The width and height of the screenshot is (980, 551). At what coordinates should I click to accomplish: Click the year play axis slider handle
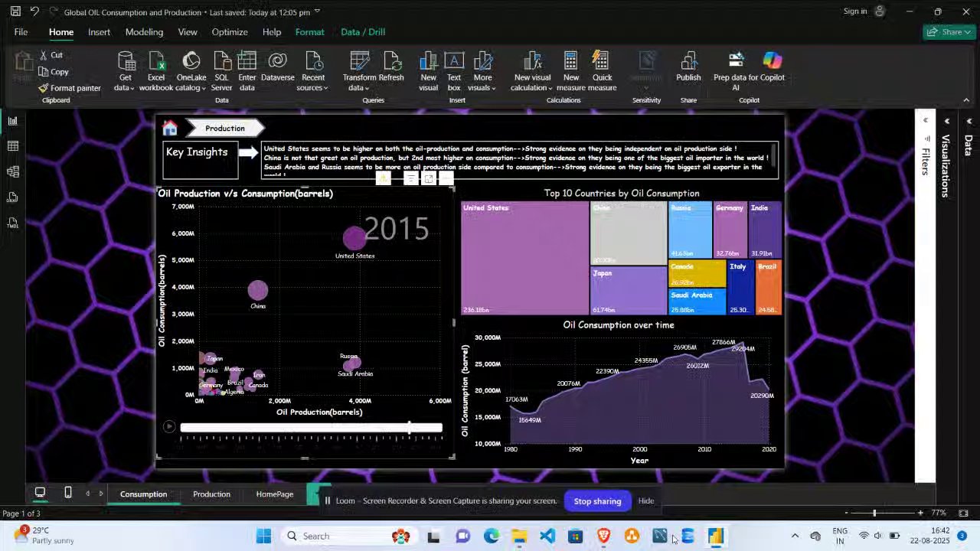coord(410,427)
